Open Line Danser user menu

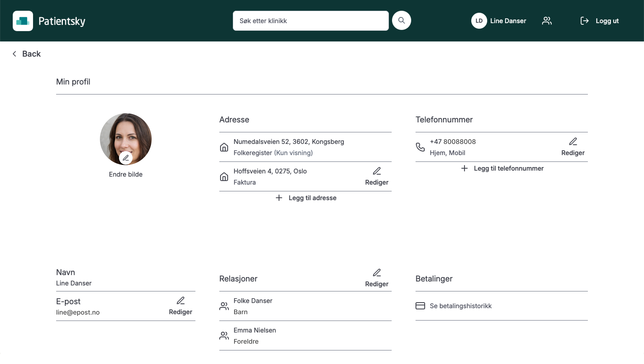508,21
